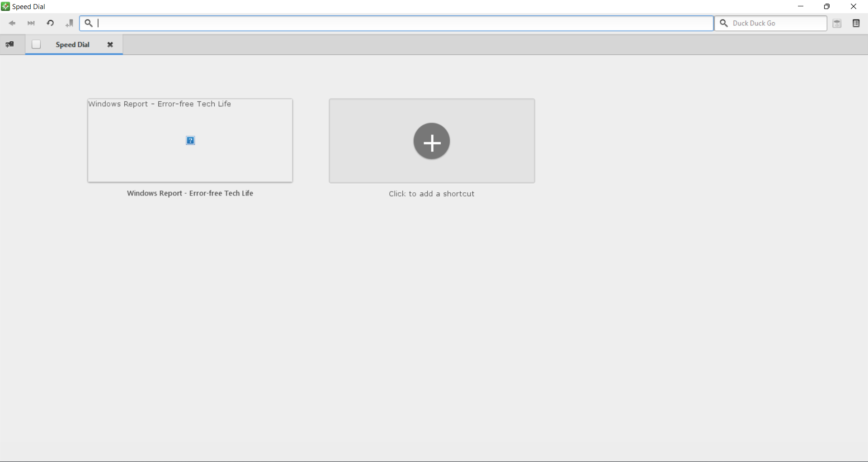Click the magnifier icon in the address bar
The width and height of the screenshot is (868, 462).
pyautogui.click(x=89, y=23)
